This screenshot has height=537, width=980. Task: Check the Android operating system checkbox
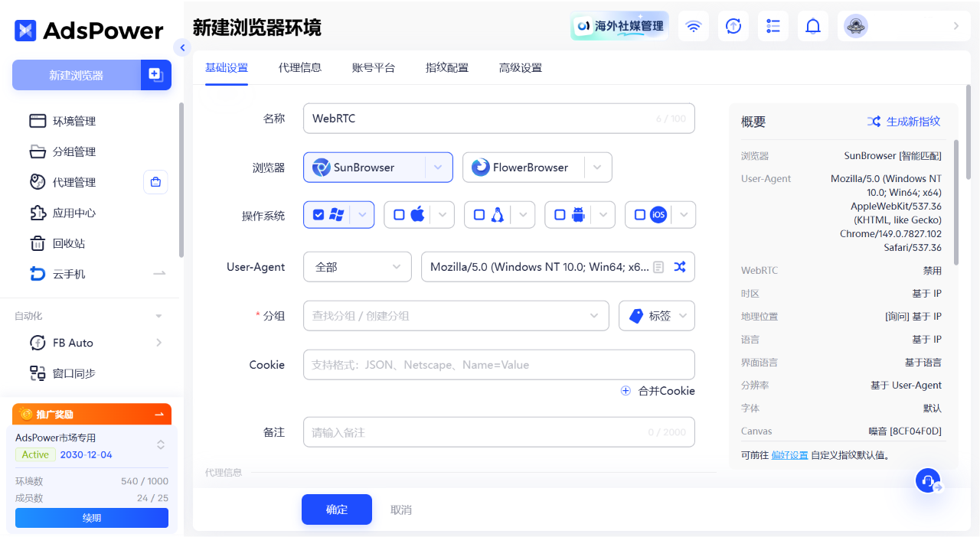(x=560, y=215)
